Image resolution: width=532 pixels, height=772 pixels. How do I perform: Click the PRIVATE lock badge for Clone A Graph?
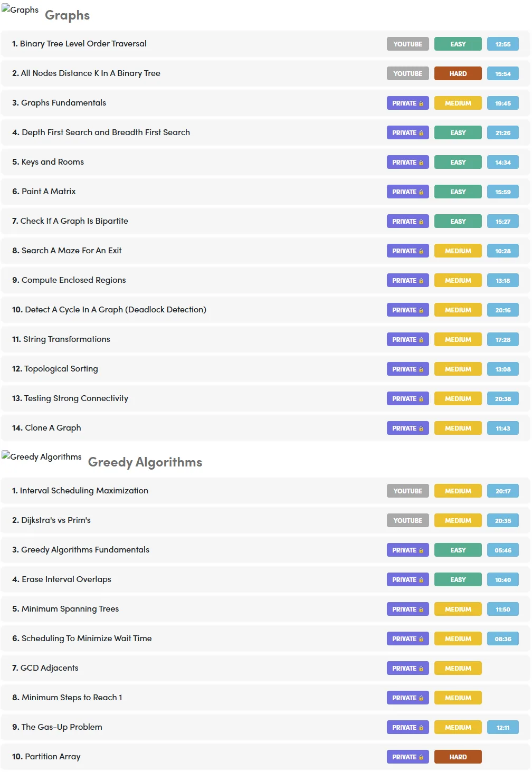coord(407,428)
